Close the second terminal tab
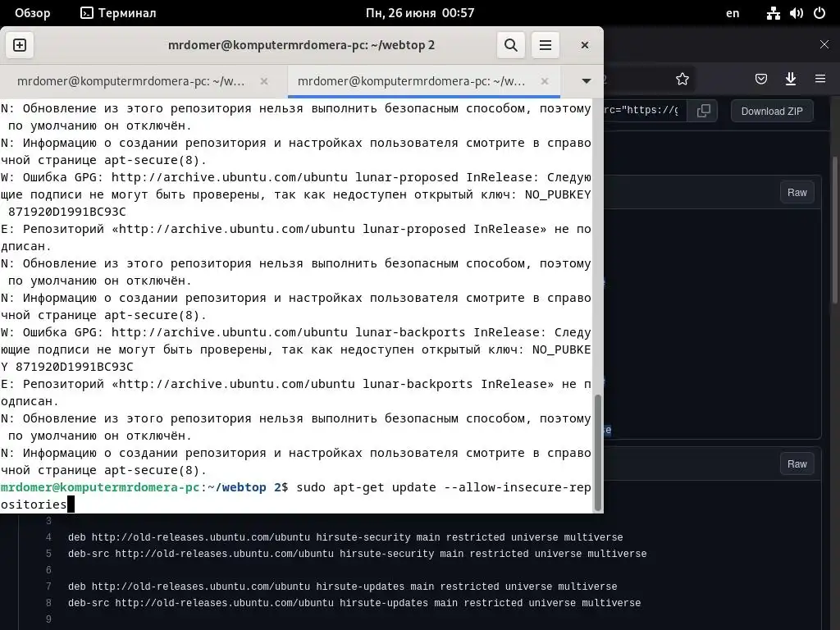The image size is (840, 630). [x=545, y=81]
